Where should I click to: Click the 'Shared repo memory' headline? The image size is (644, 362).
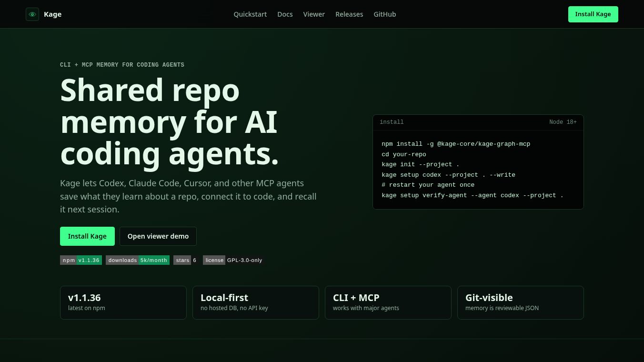click(170, 122)
